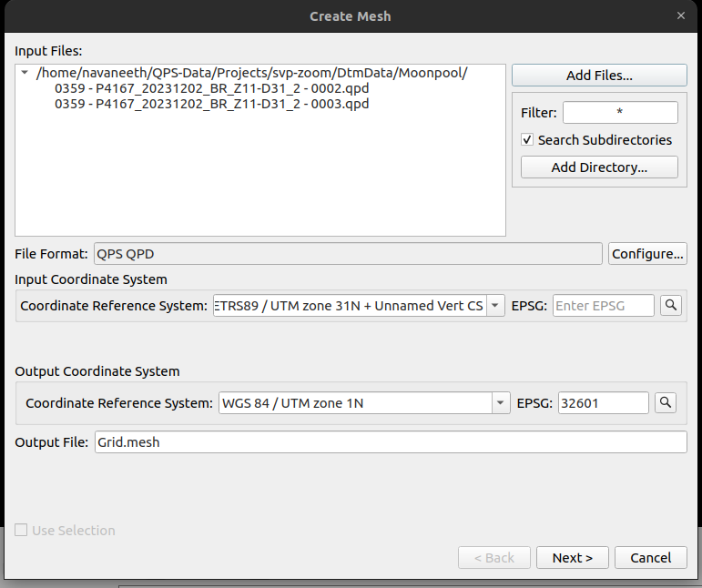Click the output EPSG field showing 32601
702x588 pixels.
coord(603,402)
